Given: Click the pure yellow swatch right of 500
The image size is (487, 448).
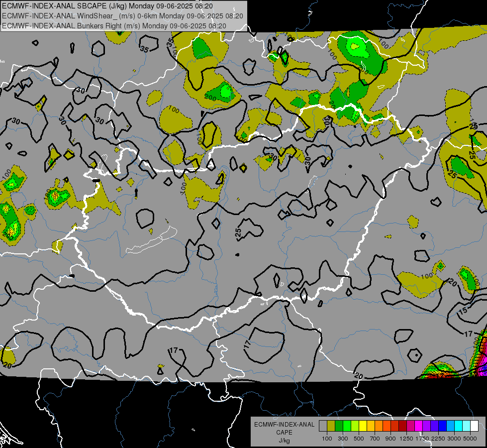Looking at the screenshot, I should 363,426.
